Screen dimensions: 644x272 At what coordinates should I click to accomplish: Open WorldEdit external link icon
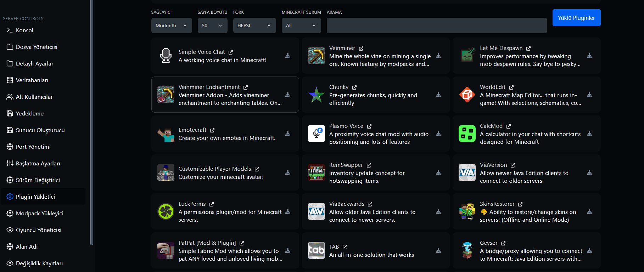[x=511, y=87]
